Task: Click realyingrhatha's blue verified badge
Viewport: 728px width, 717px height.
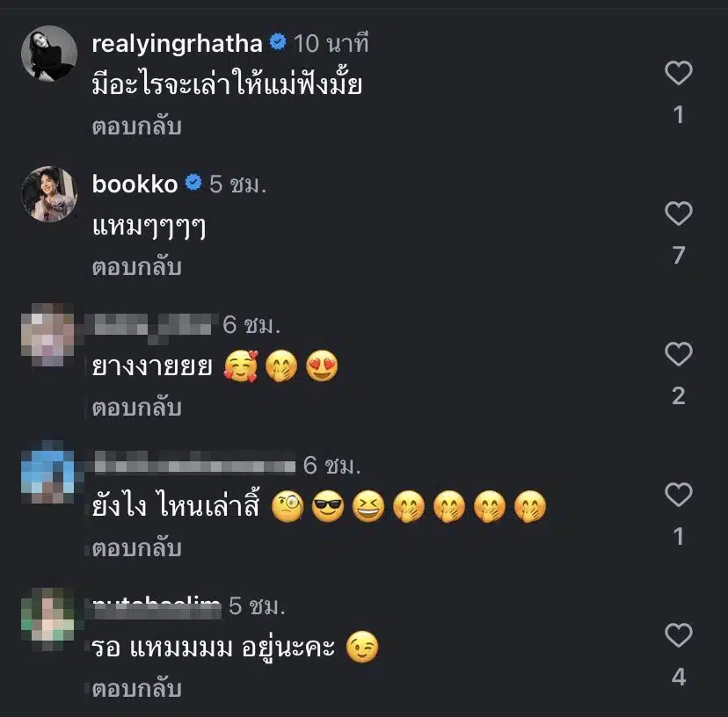Action: (x=280, y=40)
